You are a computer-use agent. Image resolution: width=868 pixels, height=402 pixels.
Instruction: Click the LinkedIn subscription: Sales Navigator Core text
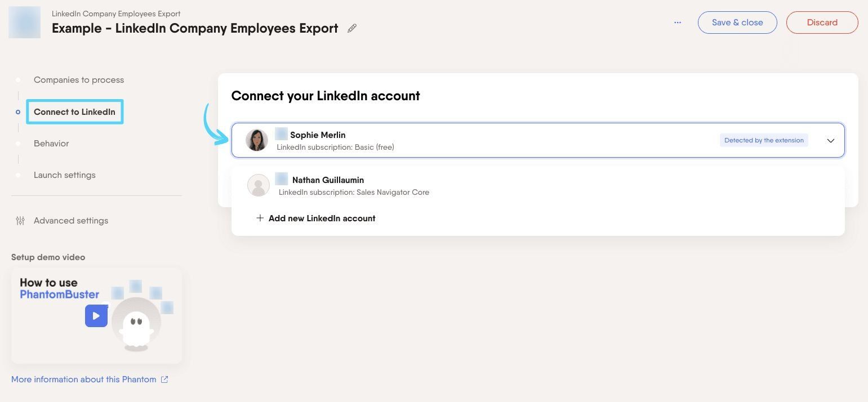[x=354, y=192]
